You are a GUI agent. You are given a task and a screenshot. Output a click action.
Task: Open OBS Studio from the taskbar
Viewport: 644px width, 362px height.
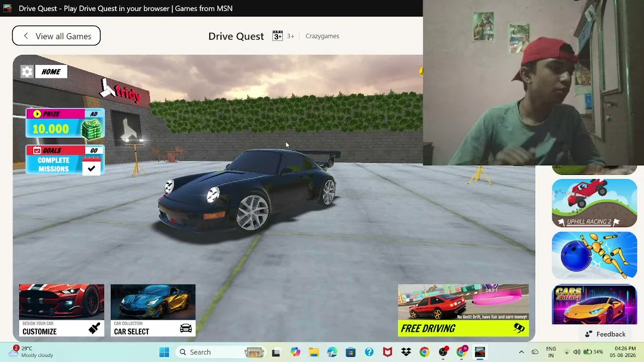(443, 352)
